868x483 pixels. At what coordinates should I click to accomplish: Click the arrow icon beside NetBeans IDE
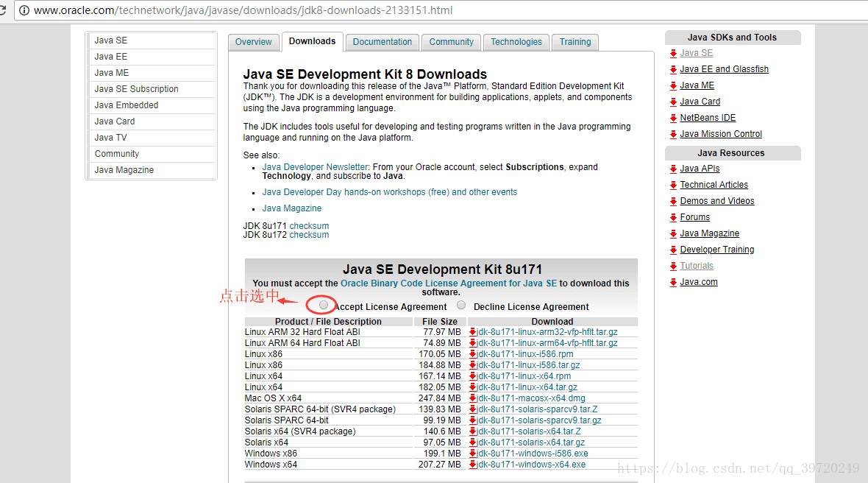pyautogui.click(x=673, y=118)
